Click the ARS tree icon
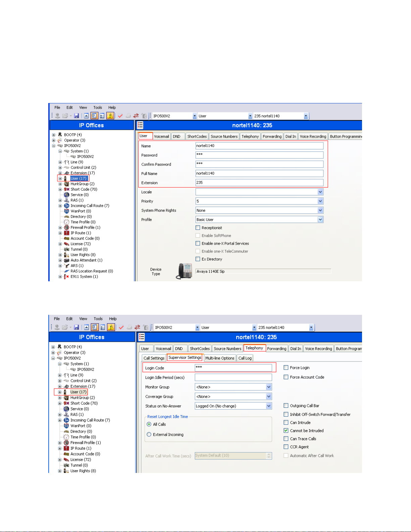411x532 pixels. click(x=66, y=265)
